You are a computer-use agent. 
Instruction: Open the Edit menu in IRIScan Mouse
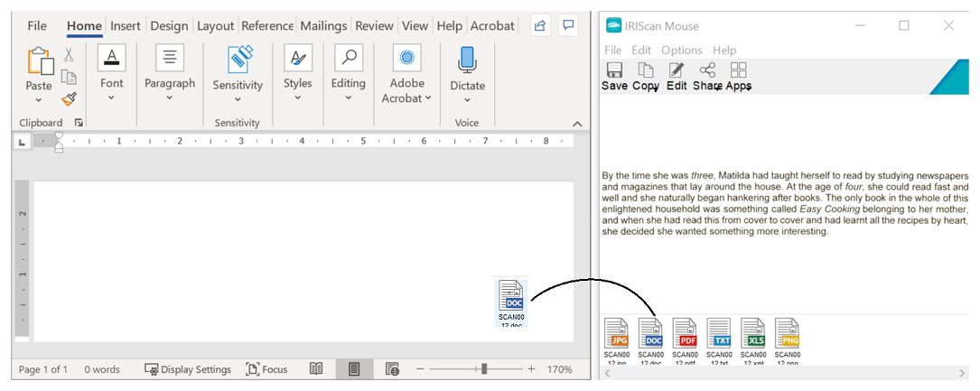(641, 50)
